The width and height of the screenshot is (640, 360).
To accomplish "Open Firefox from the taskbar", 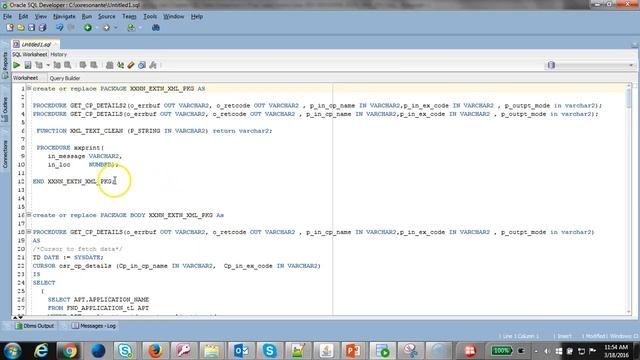I will pyautogui.click(x=155, y=351).
